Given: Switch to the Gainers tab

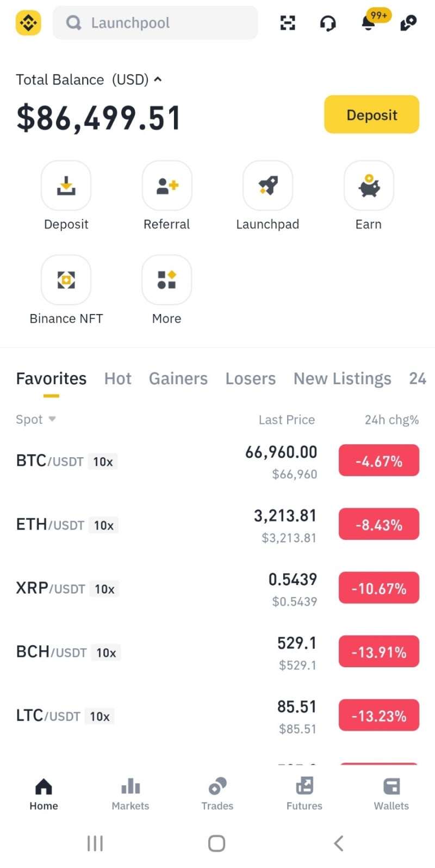Looking at the screenshot, I should click(x=178, y=379).
